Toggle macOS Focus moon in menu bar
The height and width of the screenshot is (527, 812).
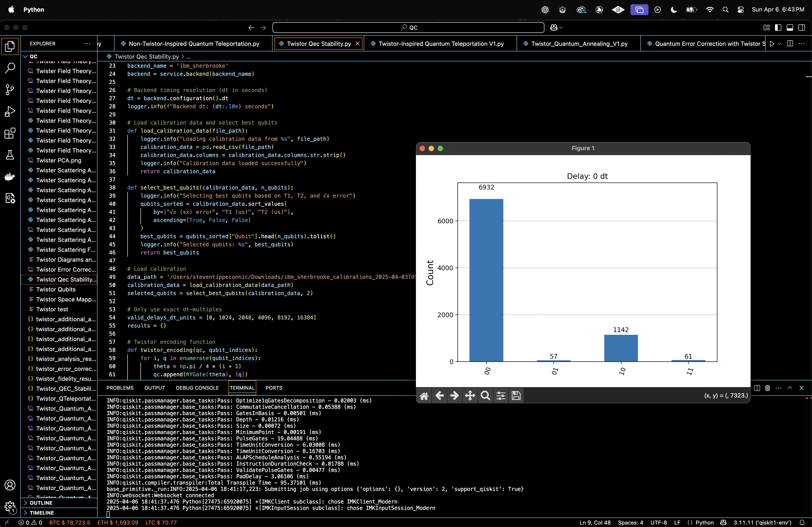tap(674, 9)
